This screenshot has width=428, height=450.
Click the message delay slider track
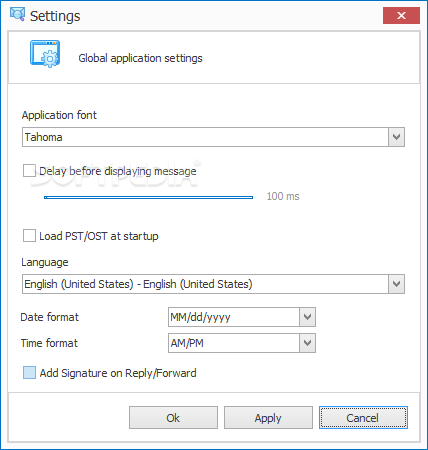click(x=148, y=197)
